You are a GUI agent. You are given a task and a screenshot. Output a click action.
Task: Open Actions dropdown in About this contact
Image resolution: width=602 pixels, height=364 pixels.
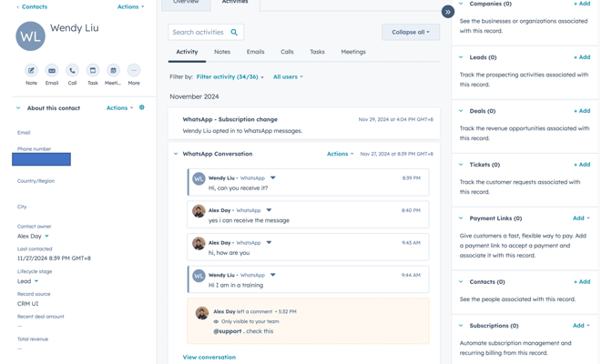coord(120,107)
